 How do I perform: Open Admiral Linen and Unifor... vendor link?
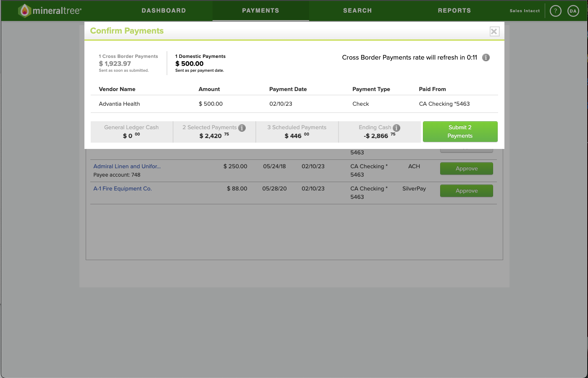coord(127,167)
